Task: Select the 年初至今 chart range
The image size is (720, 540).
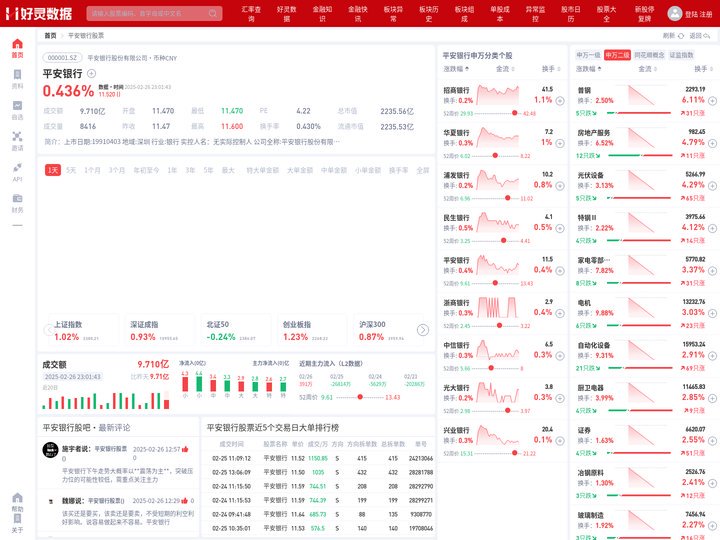Action: (146, 170)
